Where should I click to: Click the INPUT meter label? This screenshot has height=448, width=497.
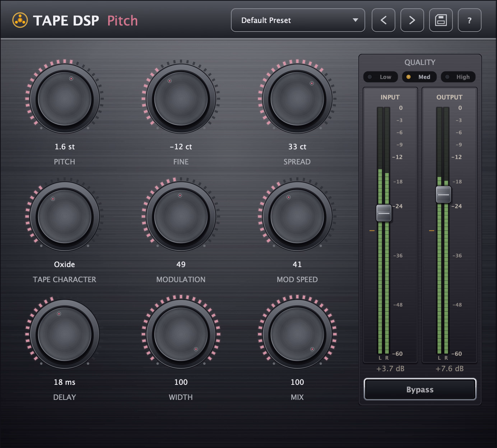point(390,97)
